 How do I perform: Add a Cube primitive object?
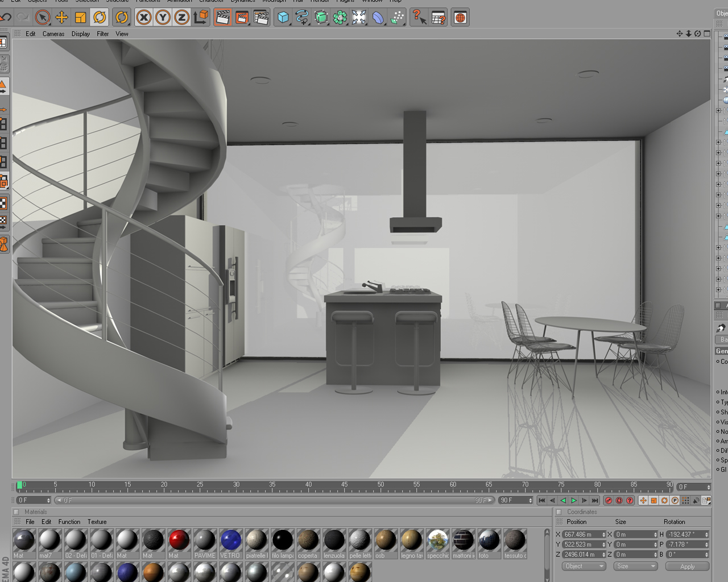(x=283, y=18)
